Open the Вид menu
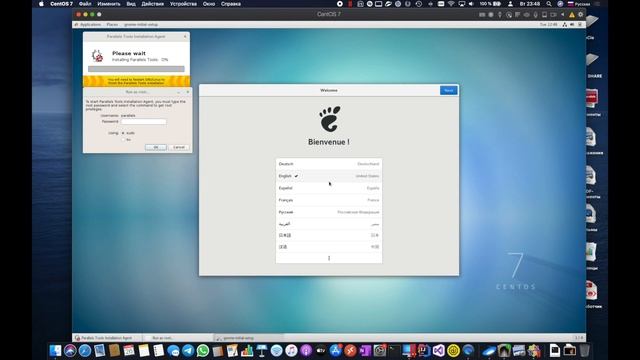This screenshot has width=640, height=360. click(x=131, y=4)
